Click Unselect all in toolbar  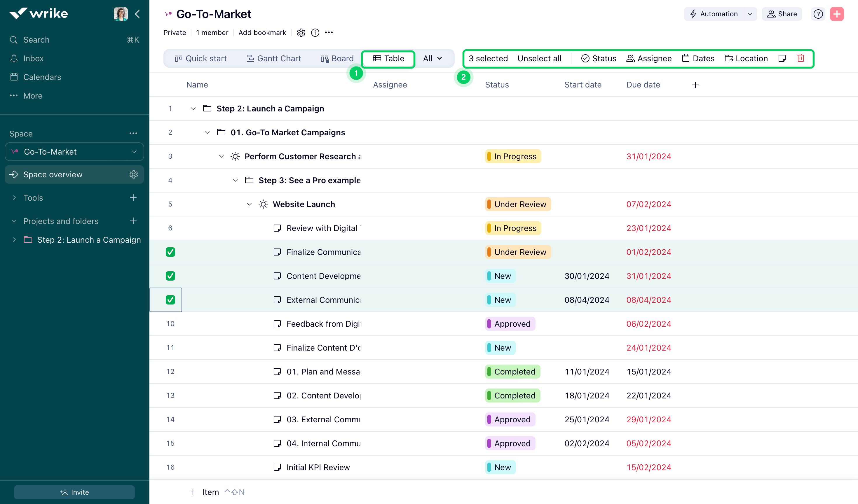(539, 59)
